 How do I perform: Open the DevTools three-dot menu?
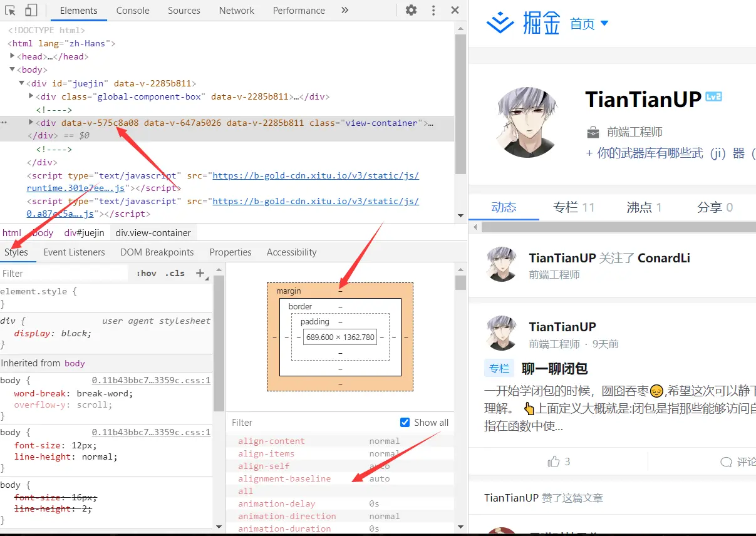[x=433, y=10]
